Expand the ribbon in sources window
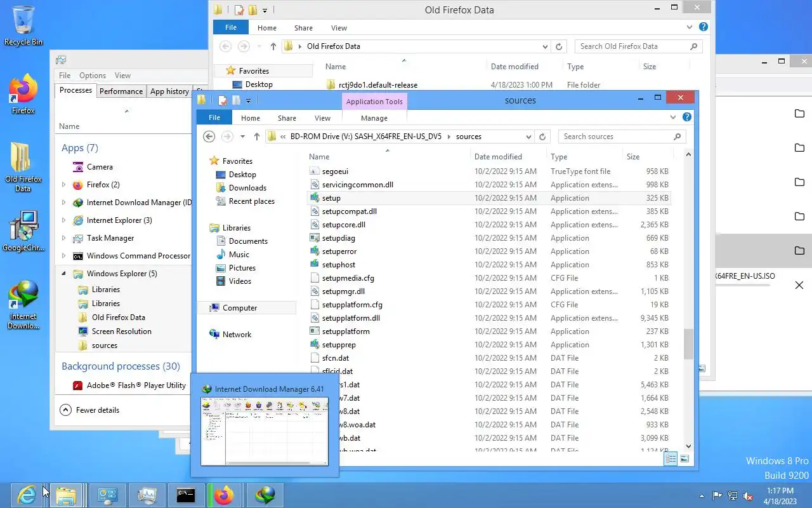This screenshot has height=508, width=812. pos(674,117)
